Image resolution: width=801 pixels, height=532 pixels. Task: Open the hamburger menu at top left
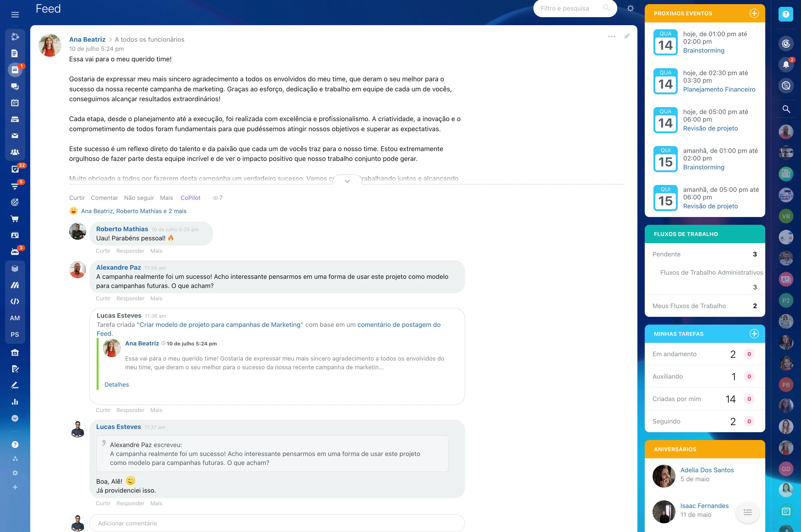(x=15, y=15)
